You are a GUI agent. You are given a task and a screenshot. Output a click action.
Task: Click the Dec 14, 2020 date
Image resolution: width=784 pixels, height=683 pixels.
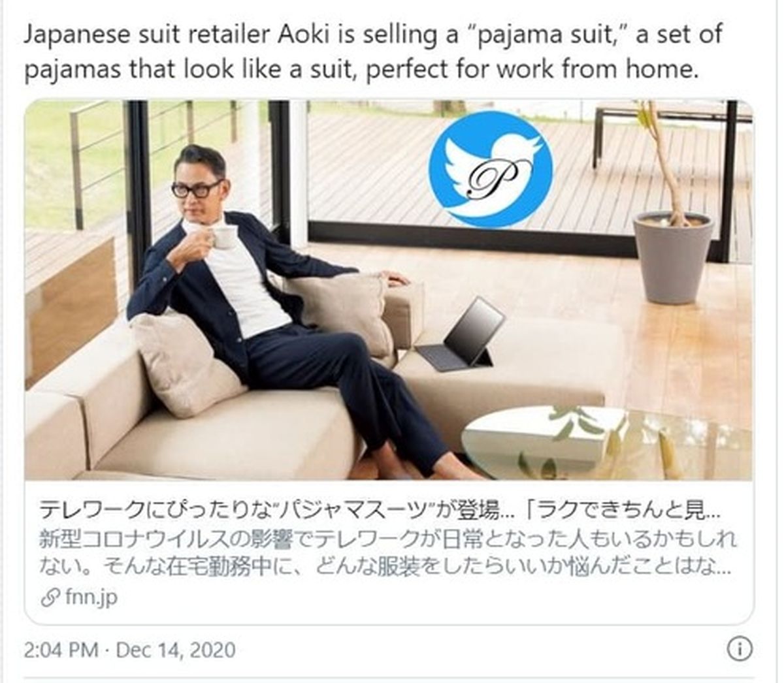176,650
